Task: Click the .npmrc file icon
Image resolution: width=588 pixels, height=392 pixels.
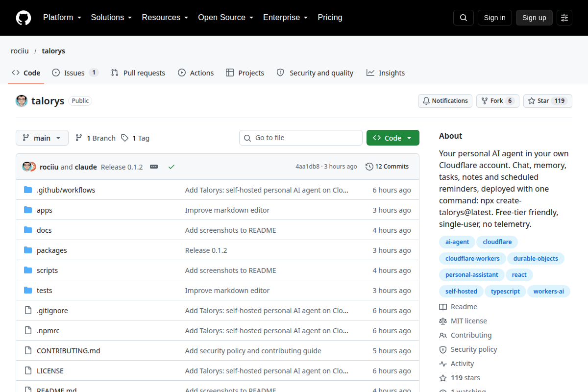Action: (x=28, y=331)
